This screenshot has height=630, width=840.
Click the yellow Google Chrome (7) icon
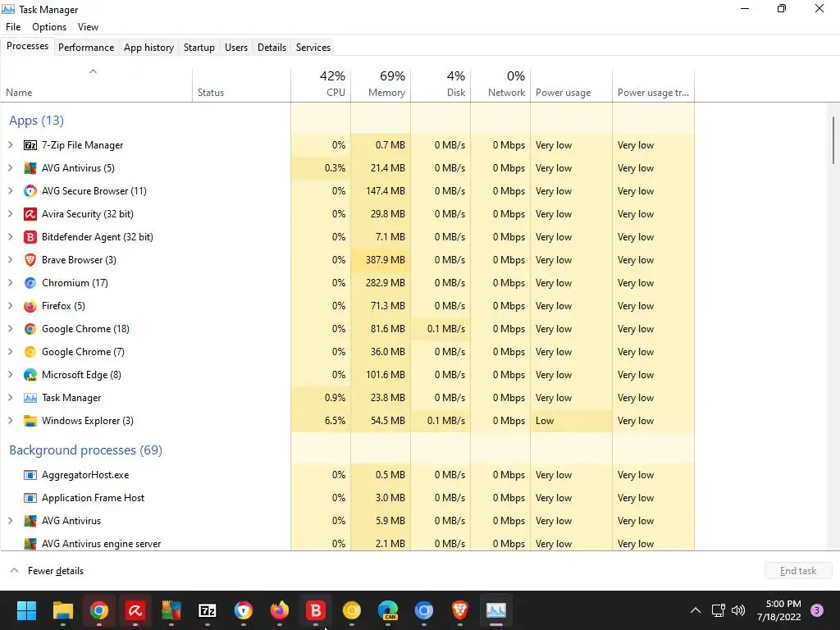(30, 352)
